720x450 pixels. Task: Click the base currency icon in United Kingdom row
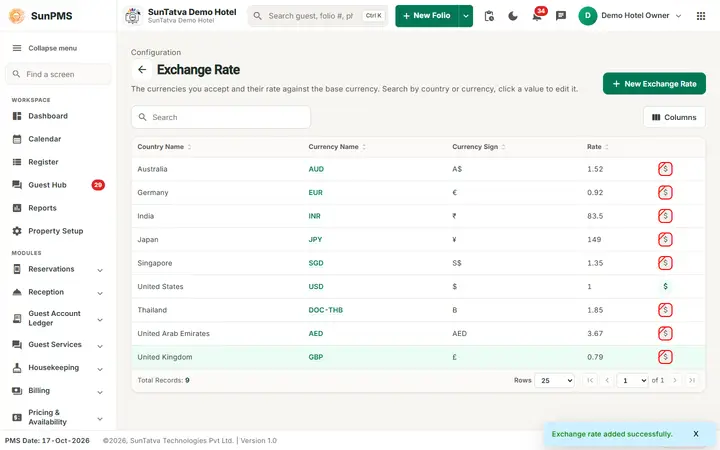[665, 357]
